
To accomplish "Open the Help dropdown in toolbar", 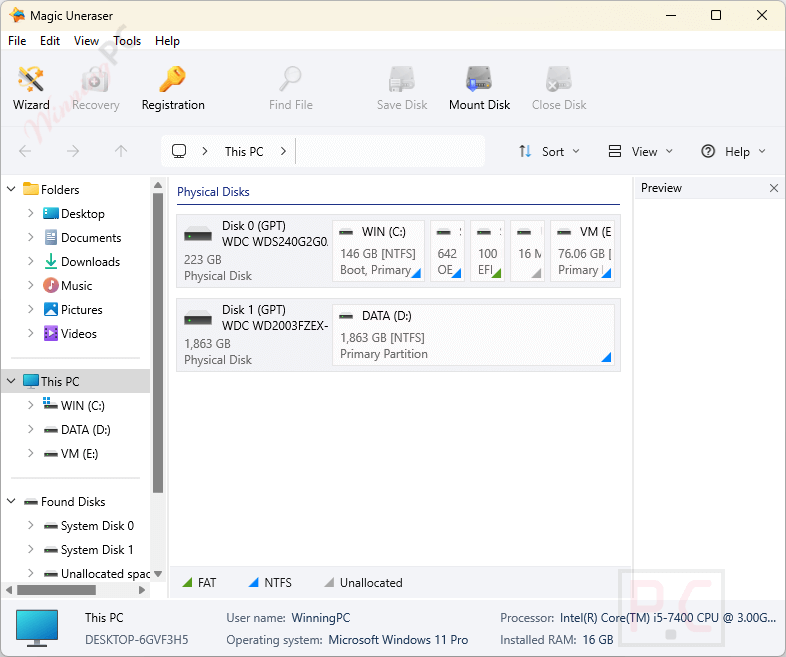I will [x=733, y=151].
